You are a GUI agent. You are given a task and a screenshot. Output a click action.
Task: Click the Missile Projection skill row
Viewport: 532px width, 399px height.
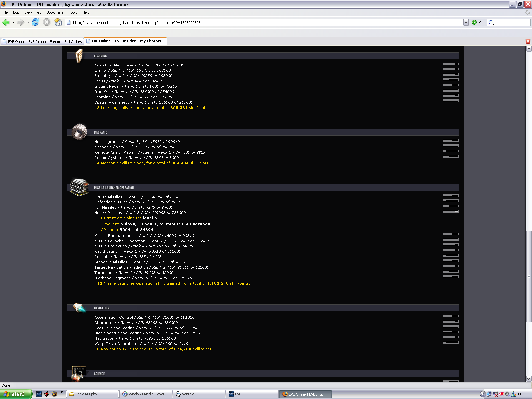[x=144, y=246]
